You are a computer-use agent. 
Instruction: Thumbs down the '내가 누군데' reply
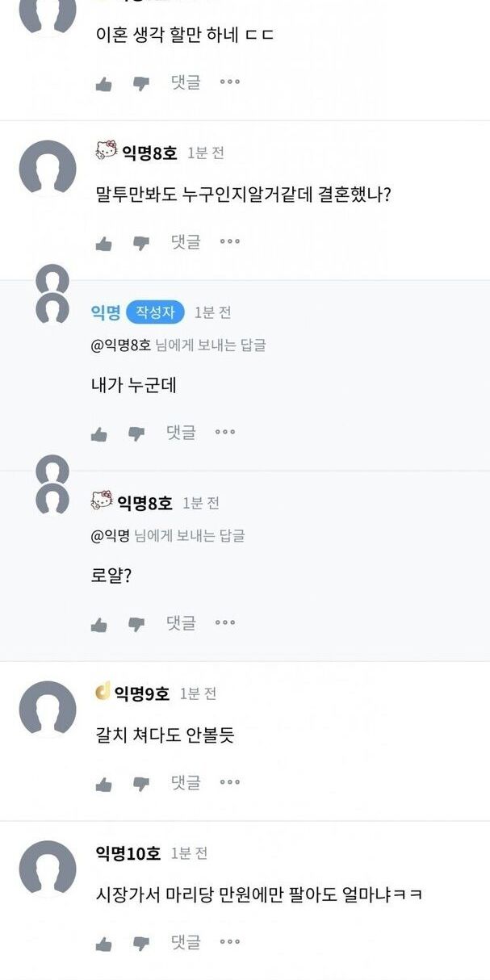(x=136, y=434)
